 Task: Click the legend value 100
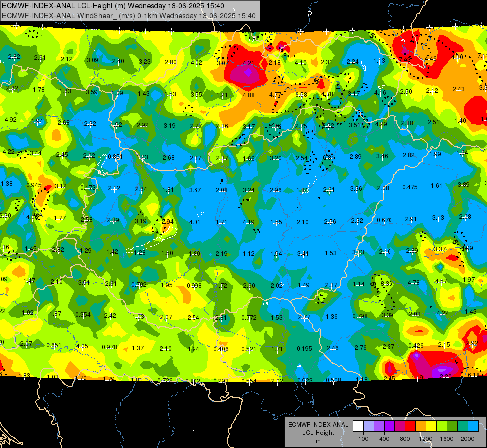(364, 439)
